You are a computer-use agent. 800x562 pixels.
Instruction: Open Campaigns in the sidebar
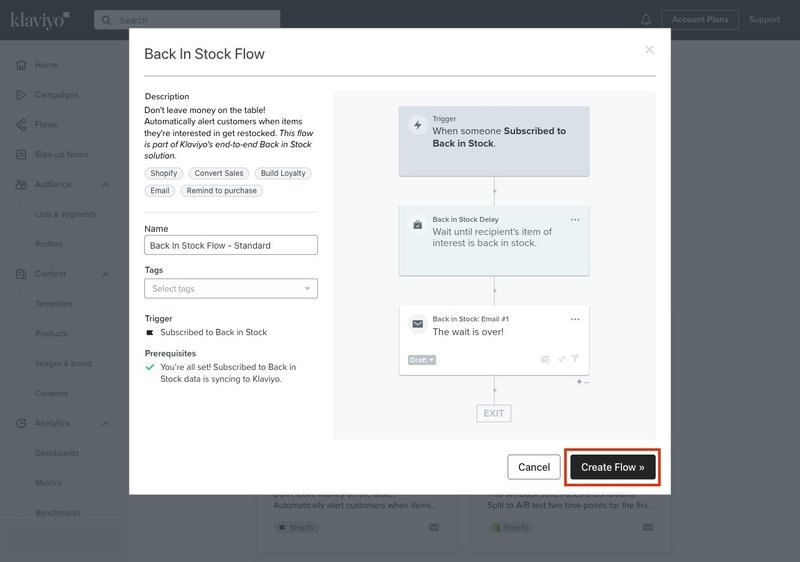coord(56,95)
